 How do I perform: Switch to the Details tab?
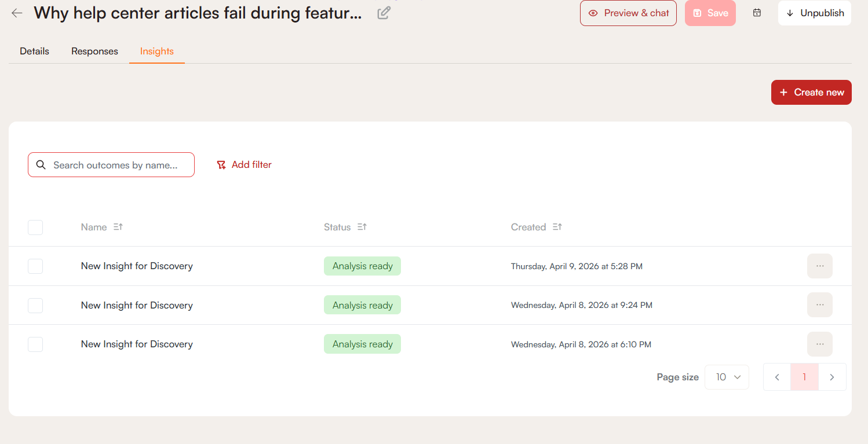(x=35, y=51)
